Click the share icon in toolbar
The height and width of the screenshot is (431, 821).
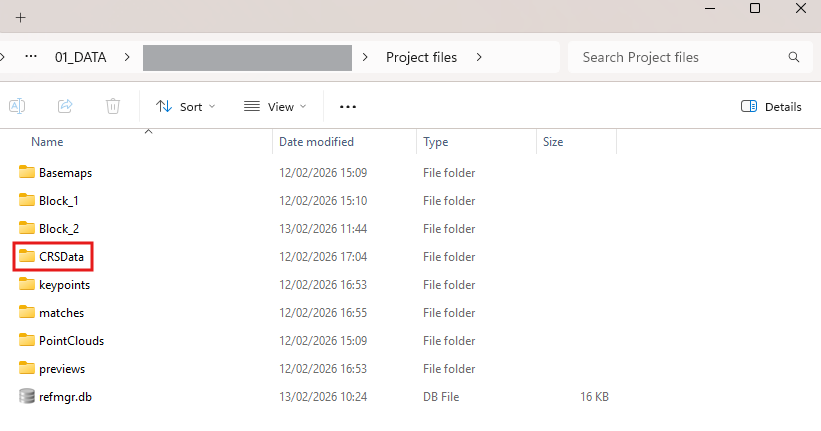point(65,106)
